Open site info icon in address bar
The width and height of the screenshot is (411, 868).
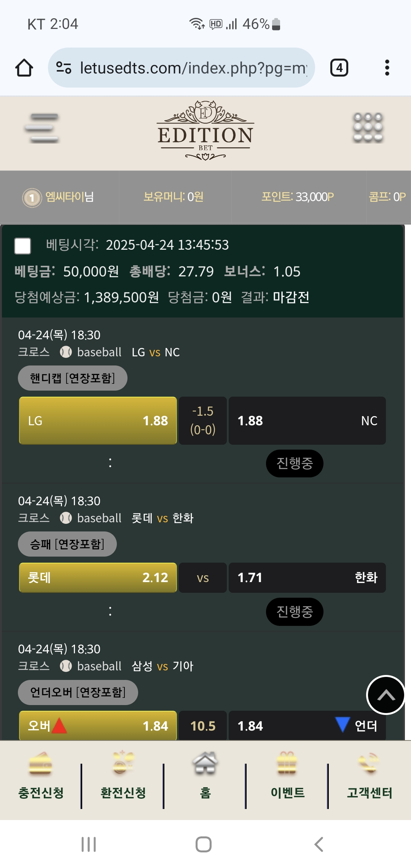64,68
